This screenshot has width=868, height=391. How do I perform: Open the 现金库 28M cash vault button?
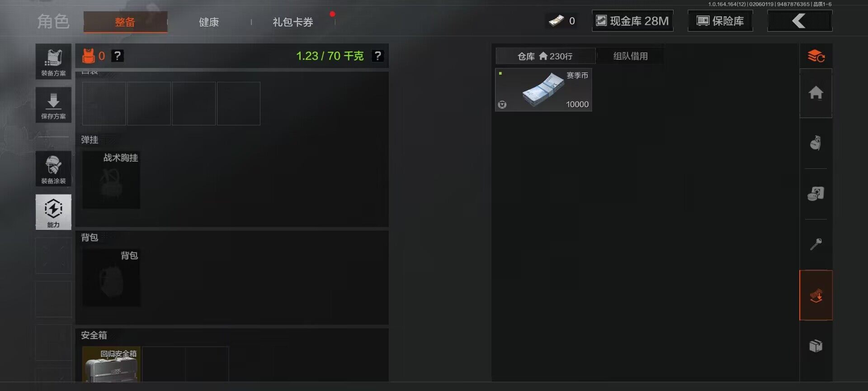tap(632, 21)
